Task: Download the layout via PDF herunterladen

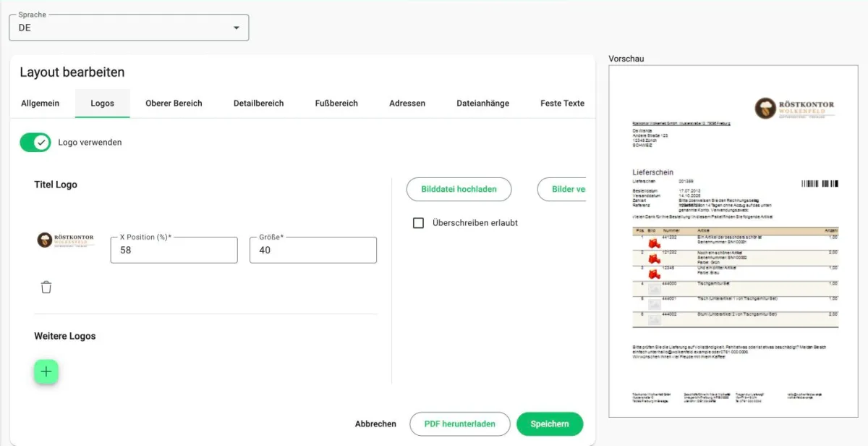Action: coord(460,424)
